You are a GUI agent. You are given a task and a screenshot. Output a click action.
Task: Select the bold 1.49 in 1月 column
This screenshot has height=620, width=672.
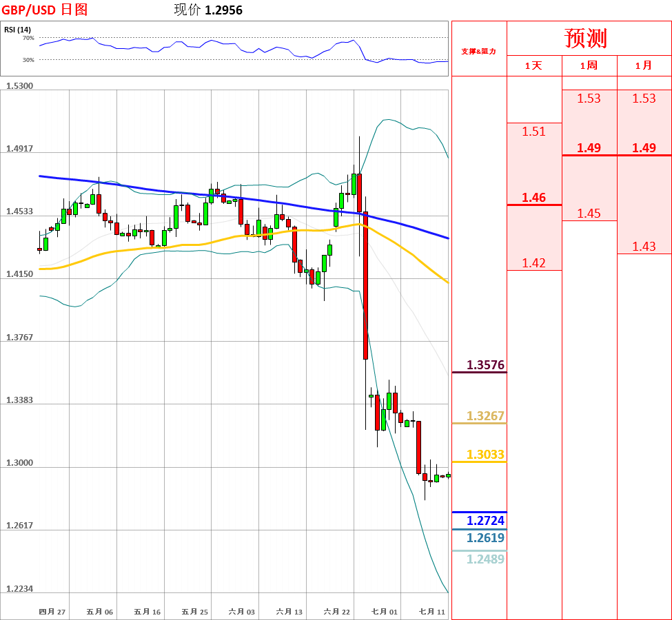point(644,148)
